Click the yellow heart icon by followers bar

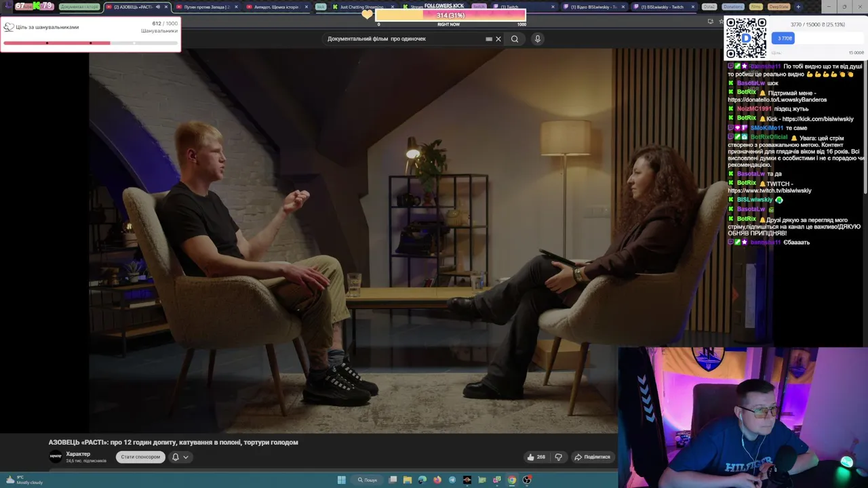[x=367, y=14]
